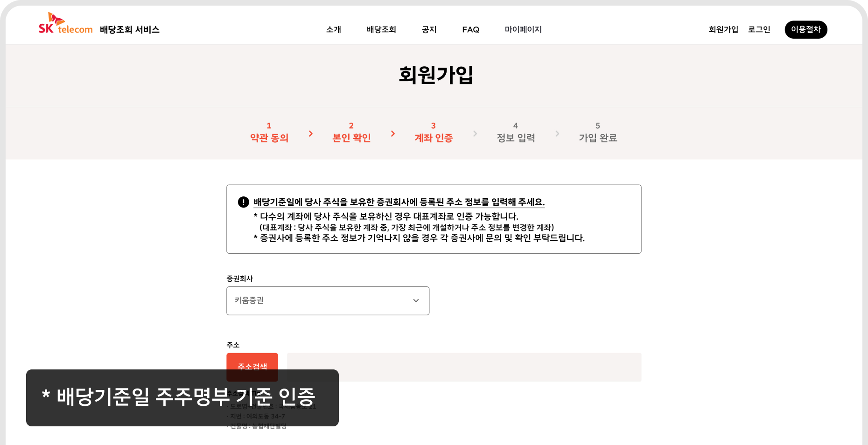Click the notice line about 각 증권사에 문의
The image size is (868, 445).
pyautogui.click(x=419, y=238)
